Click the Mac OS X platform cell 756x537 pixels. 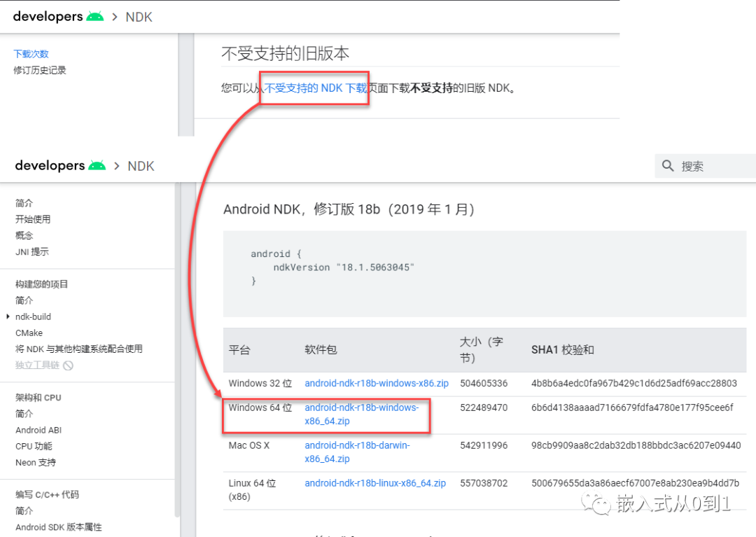pyautogui.click(x=248, y=445)
